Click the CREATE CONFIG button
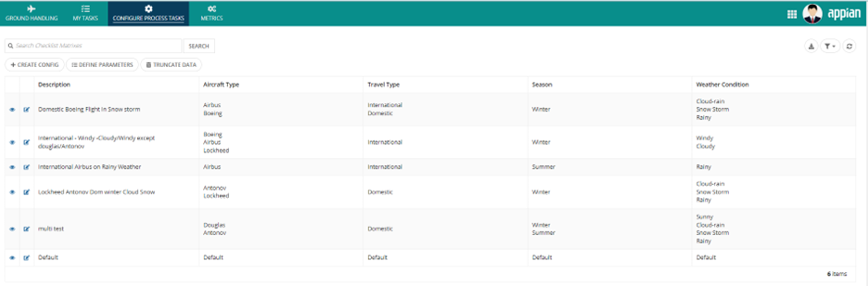This screenshot has height=286, width=868. 35,64
